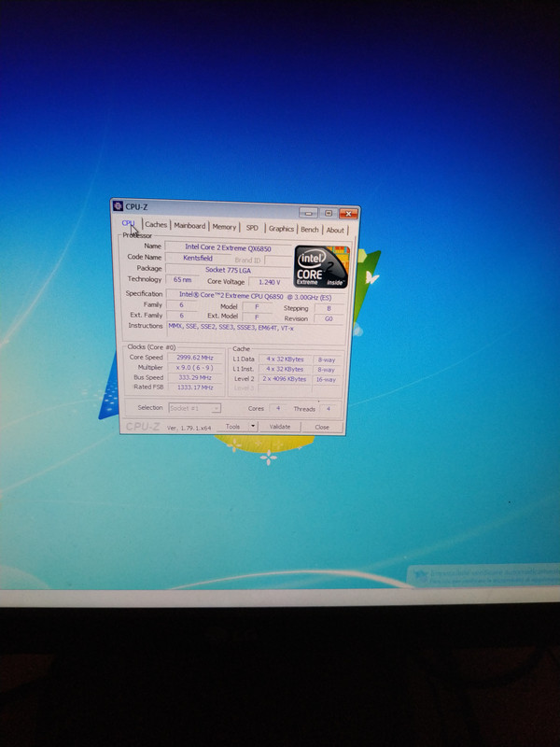
Task: Click the Revision value G0
Action: pos(329,318)
